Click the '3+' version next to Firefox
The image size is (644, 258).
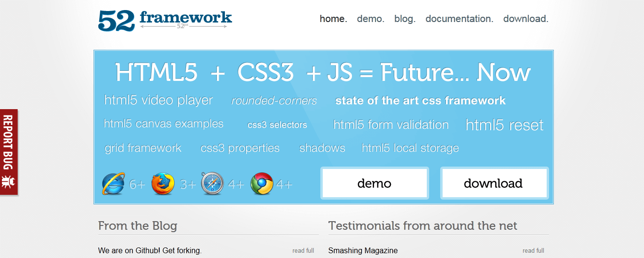[188, 184]
